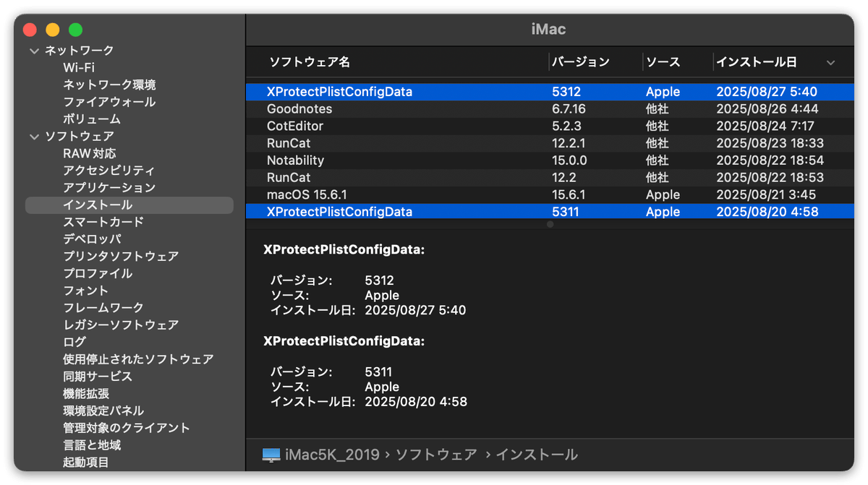This screenshot has width=868, height=485.
Task: Click iMac5K_2019 in the path bar
Action: (x=333, y=455)
